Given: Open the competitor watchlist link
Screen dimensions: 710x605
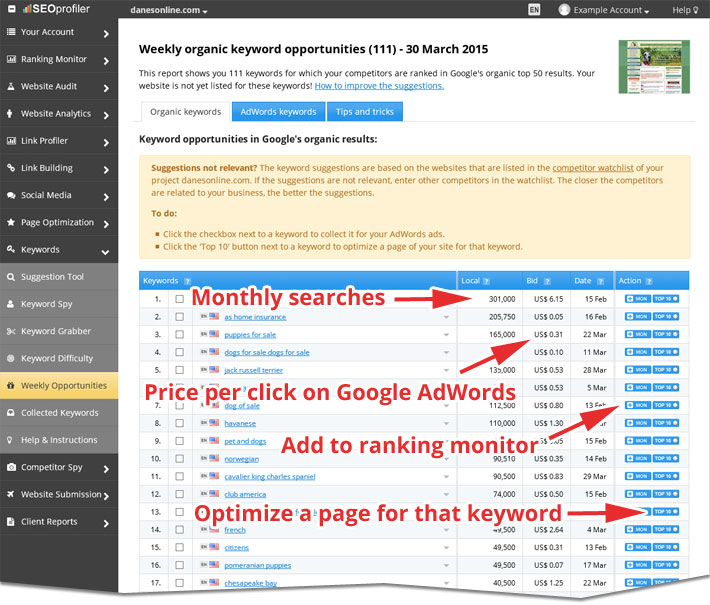Looking at the screenshot, I should coord(593,168).
